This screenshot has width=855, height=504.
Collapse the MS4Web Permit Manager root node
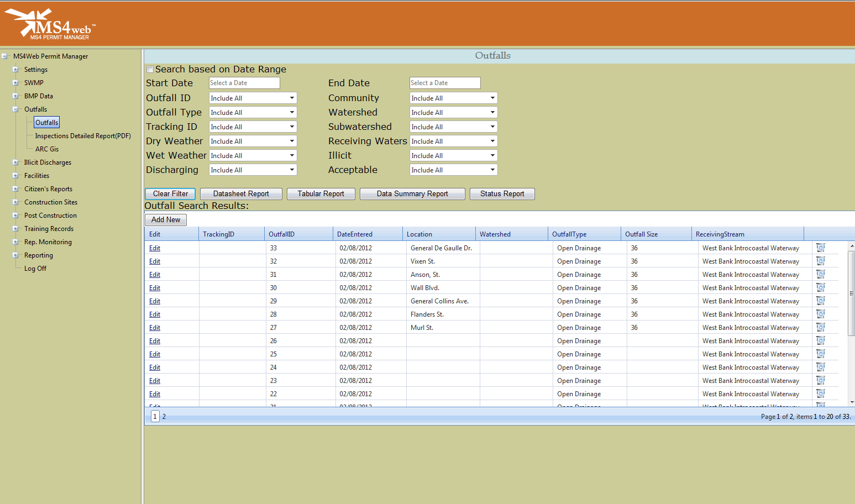4,56
